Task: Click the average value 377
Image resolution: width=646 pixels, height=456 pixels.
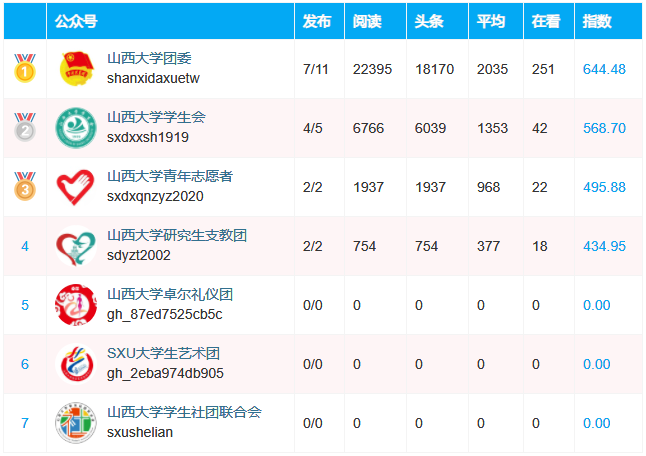Action: click(488, 246)
